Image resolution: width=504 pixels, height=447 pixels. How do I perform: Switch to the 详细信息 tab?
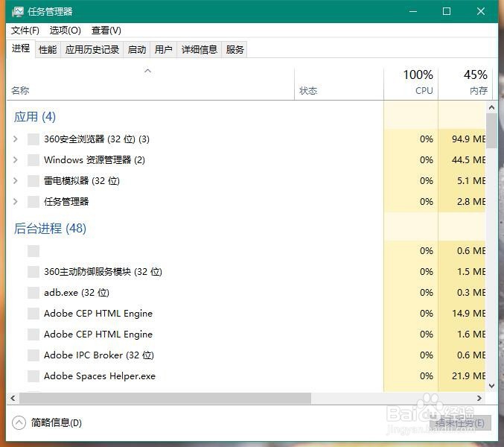[200, 49]
